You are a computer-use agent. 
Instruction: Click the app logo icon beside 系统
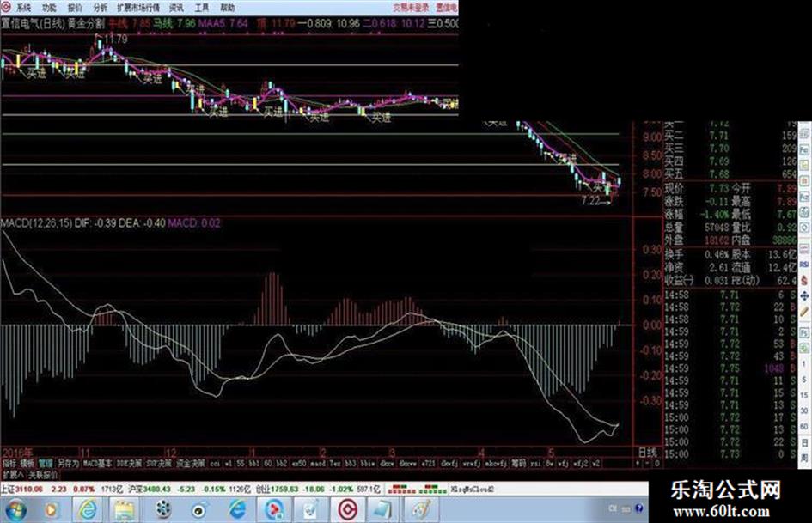6,7
